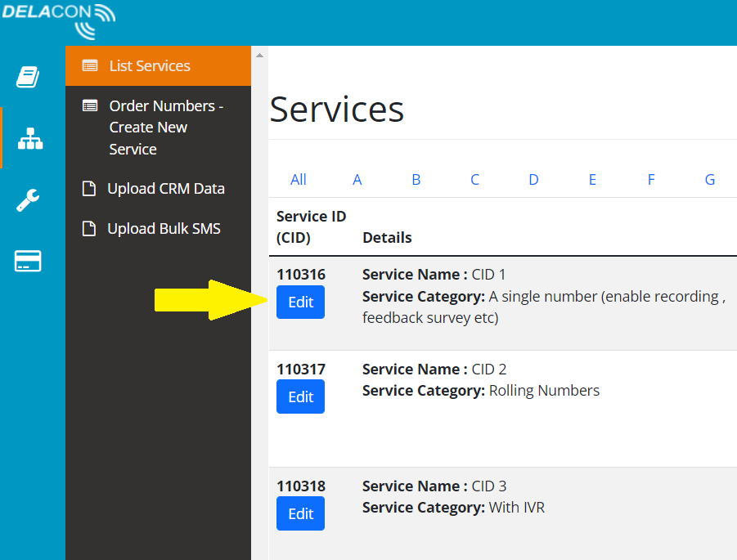Click Service ID 110318 text
This screenshot has height=560, width=737.
pyautogui.click(x=301, y=486)
